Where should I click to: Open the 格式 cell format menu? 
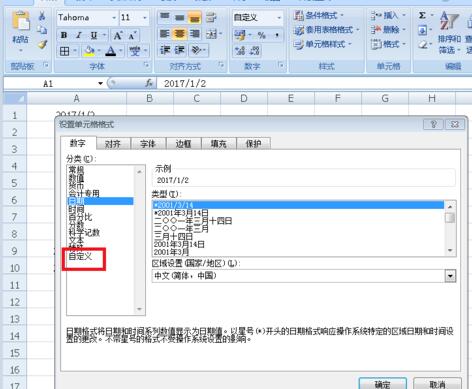pyautogui.click(x=388, y=44)
